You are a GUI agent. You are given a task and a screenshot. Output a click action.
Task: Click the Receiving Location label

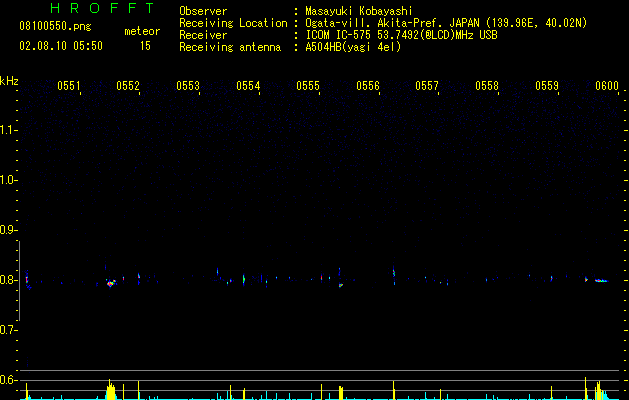point(233,23)
